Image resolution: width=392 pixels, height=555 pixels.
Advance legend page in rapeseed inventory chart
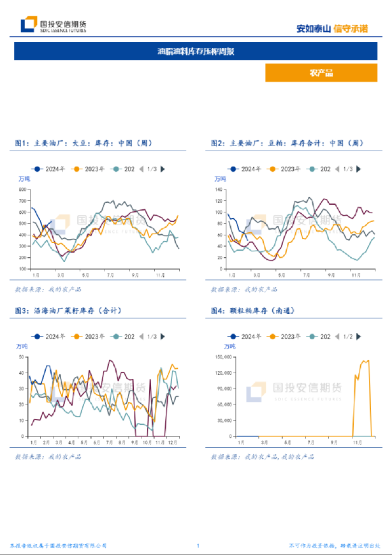163,336
